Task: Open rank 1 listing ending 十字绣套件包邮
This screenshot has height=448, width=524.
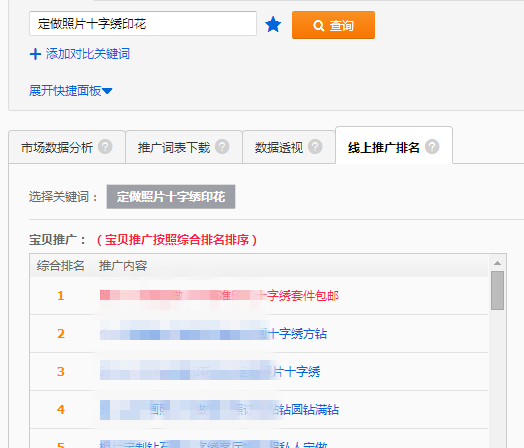Action: (219, 296)
